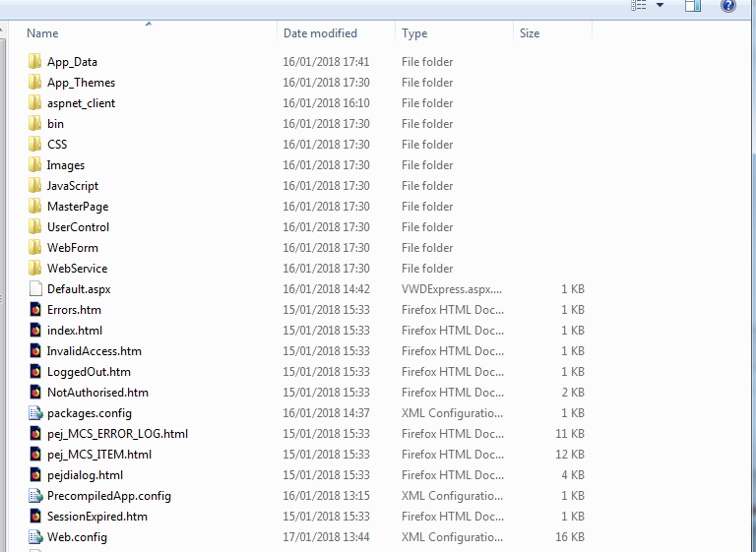Image resolution: width=756 pixels, height=552 pixels.
Task: Select the packages.config file name
Action: pyautogui.click(x=90, y=413)
